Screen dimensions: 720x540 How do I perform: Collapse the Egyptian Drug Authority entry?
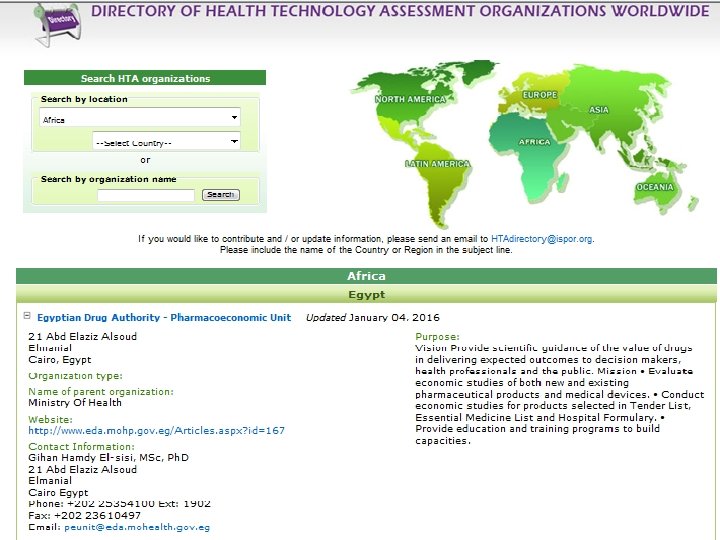click(27, 316)
